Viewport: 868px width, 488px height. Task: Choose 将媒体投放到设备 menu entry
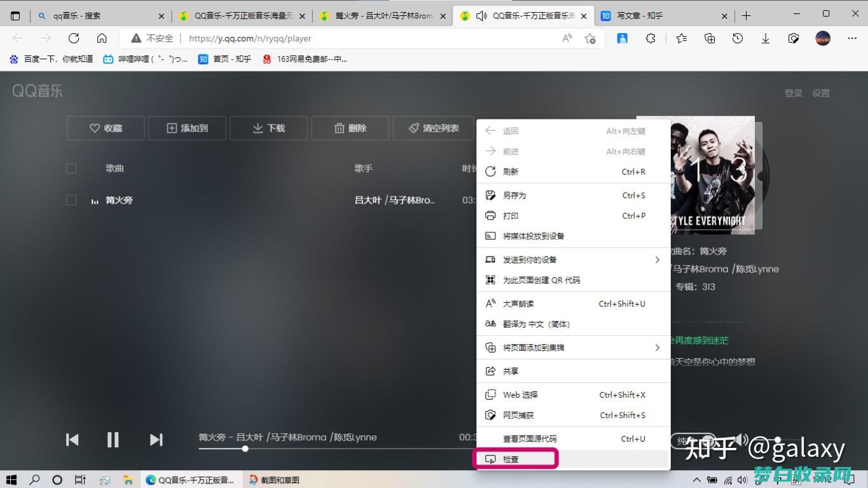coord(574,236)
